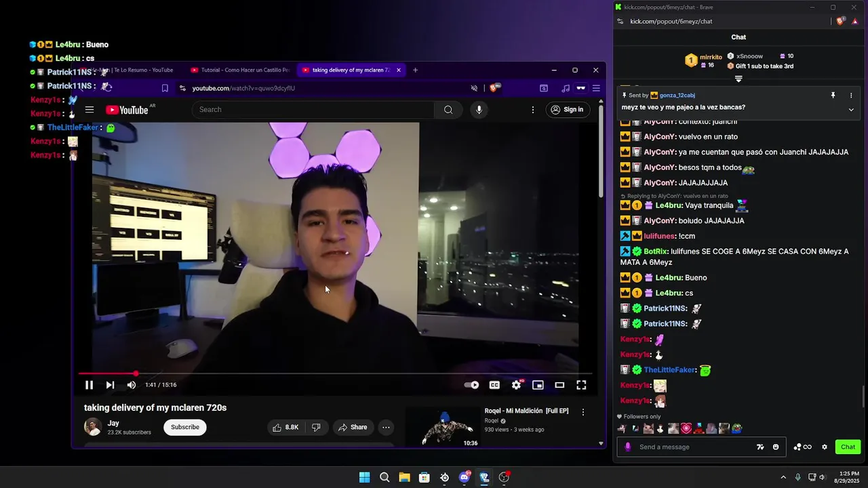Dislike the mclaren video
Viewport: 868px width, 488px height.
pos(316,427)
